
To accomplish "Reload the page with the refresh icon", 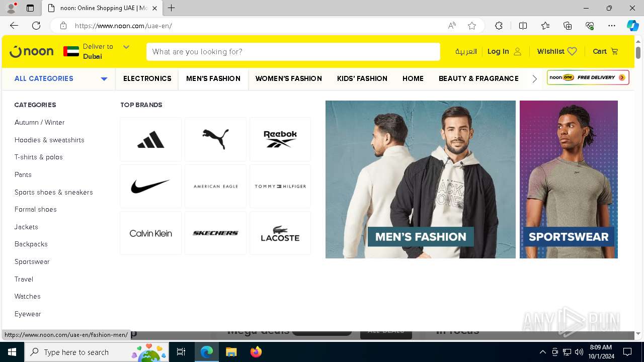I will coord(36,26).
